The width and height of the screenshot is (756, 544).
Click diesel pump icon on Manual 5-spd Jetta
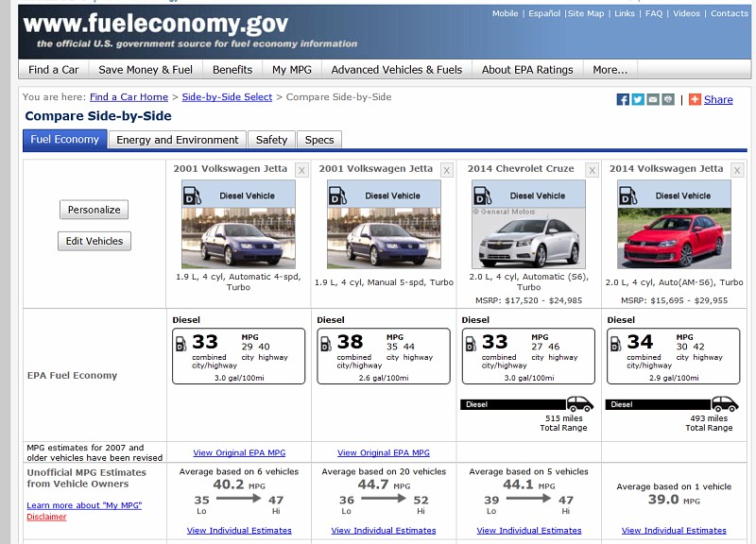338,195
